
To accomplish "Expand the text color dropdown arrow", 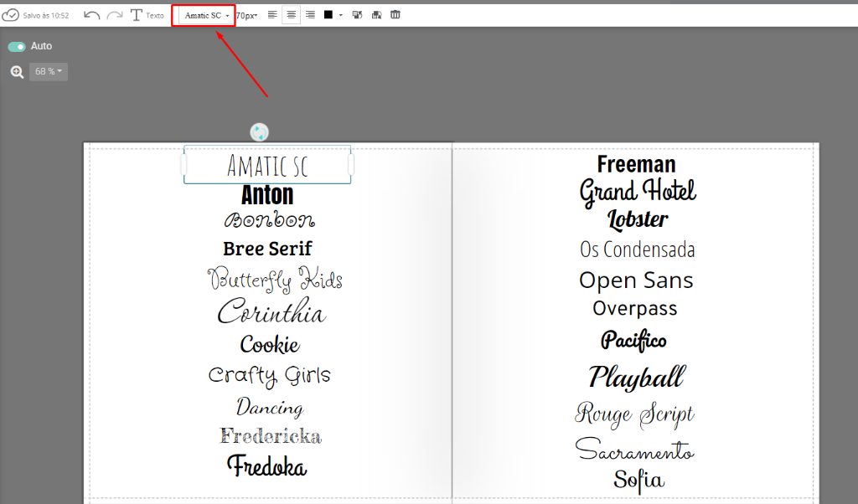I will pos(340,15).
